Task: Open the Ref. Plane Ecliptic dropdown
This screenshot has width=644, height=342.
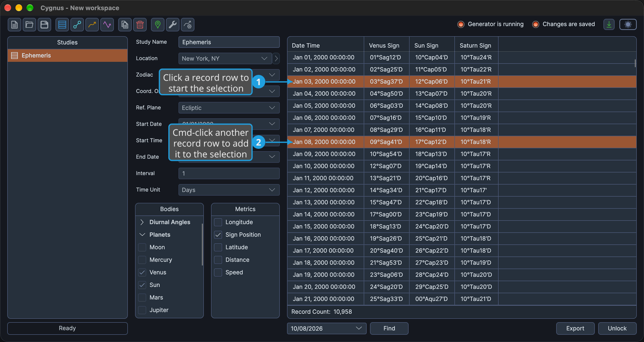Action: click(229, 108)
